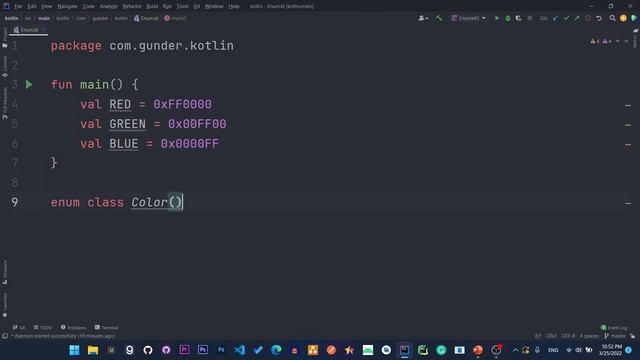This screenshot has width=640, height=360.
Task: Click the RED variable name on line 4
Action: click(120, 104)
